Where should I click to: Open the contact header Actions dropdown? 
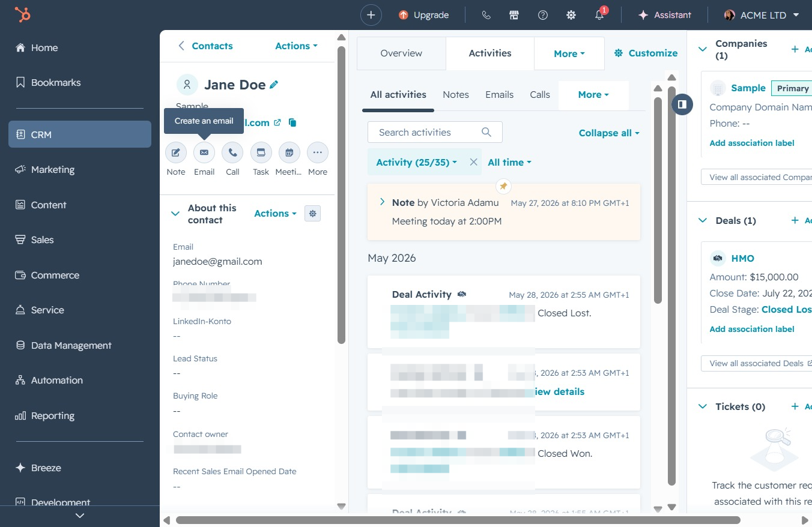point(296,46)
